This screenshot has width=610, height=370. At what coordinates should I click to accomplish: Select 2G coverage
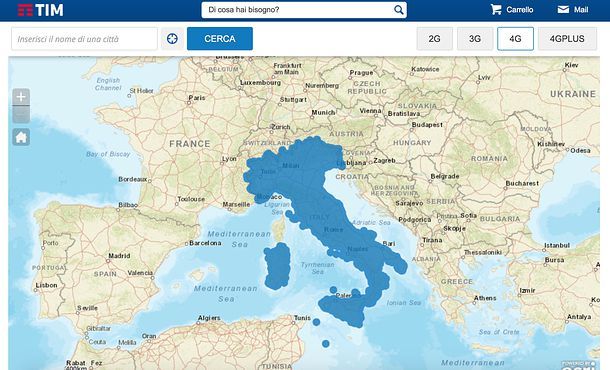435,39
